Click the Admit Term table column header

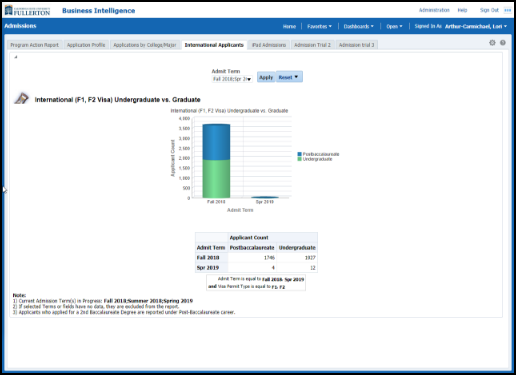coord(211,248)
